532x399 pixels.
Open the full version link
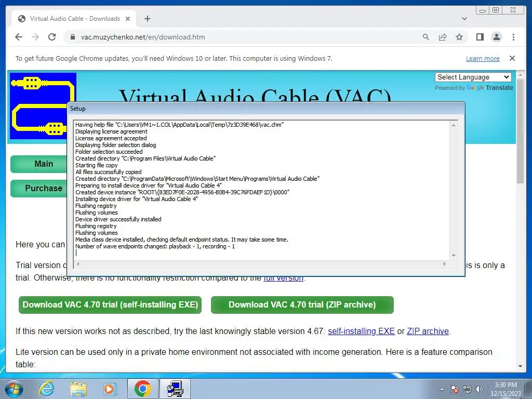283,278
